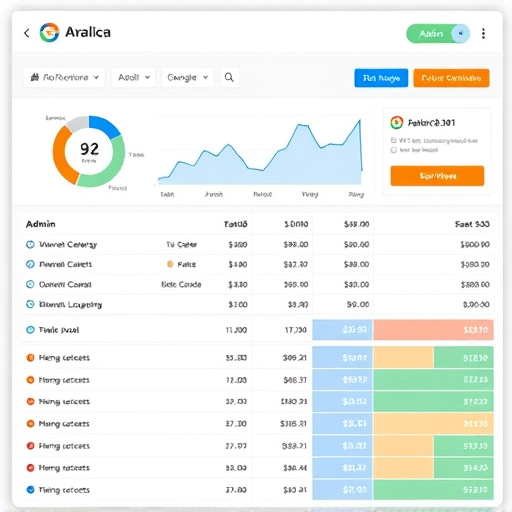Screen dimensions: 512x512
Task: Click the icon beside Fienrell Carets
Action: pyautogui.click(x=30, y=264)
